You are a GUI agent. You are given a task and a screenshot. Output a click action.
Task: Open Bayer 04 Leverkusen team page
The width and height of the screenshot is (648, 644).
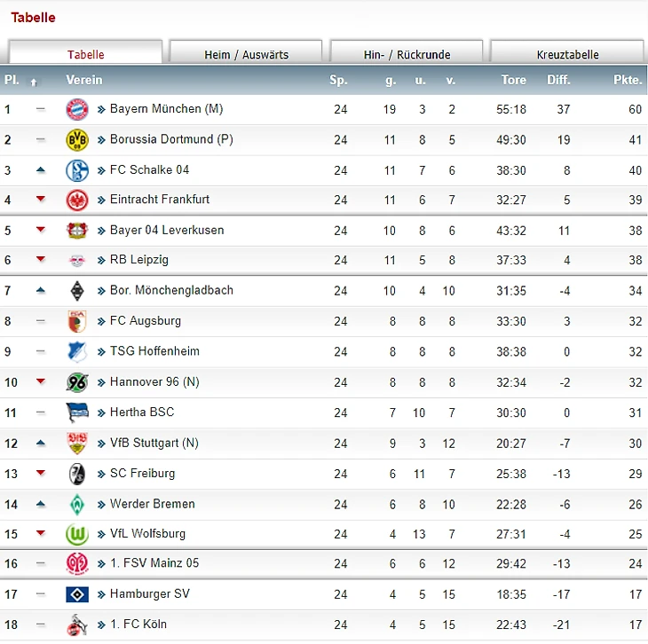pos(166,230)
